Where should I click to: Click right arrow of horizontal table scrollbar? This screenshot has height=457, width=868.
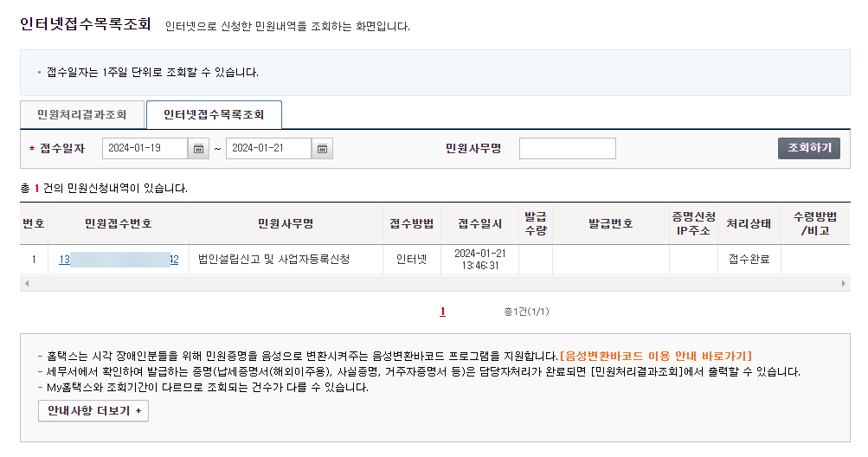844,284
